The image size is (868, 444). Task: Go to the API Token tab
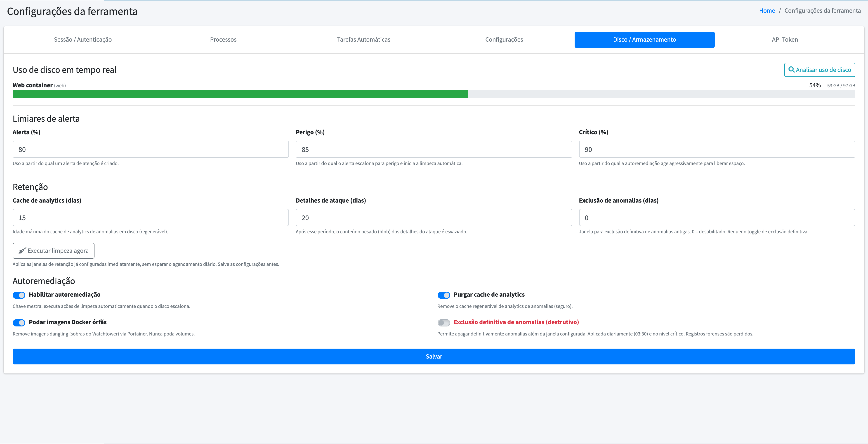785,40
